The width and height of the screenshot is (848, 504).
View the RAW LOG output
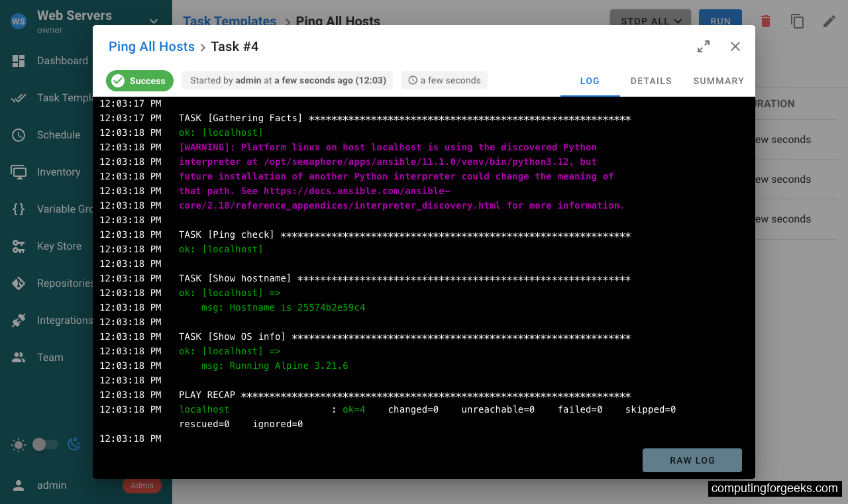tap(692, 460)
